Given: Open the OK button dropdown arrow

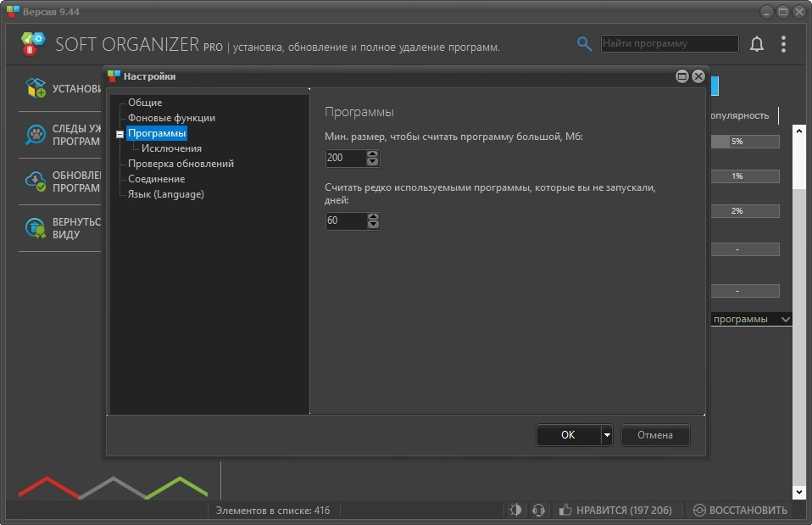Looking at the screenshot, I should click(x=607, y=435).
